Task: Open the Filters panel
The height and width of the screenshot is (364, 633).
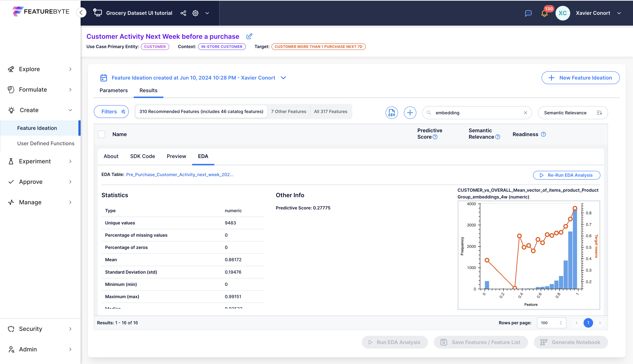Action: click(111, 112)
